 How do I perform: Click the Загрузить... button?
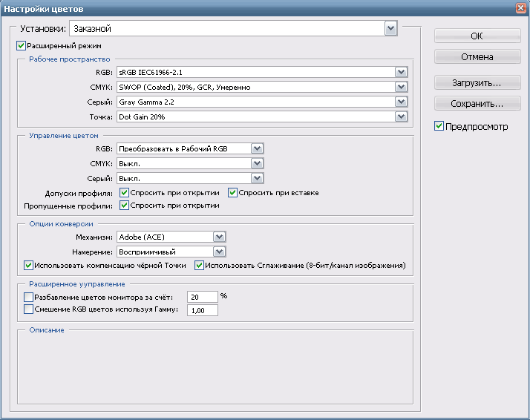point(477,83)
